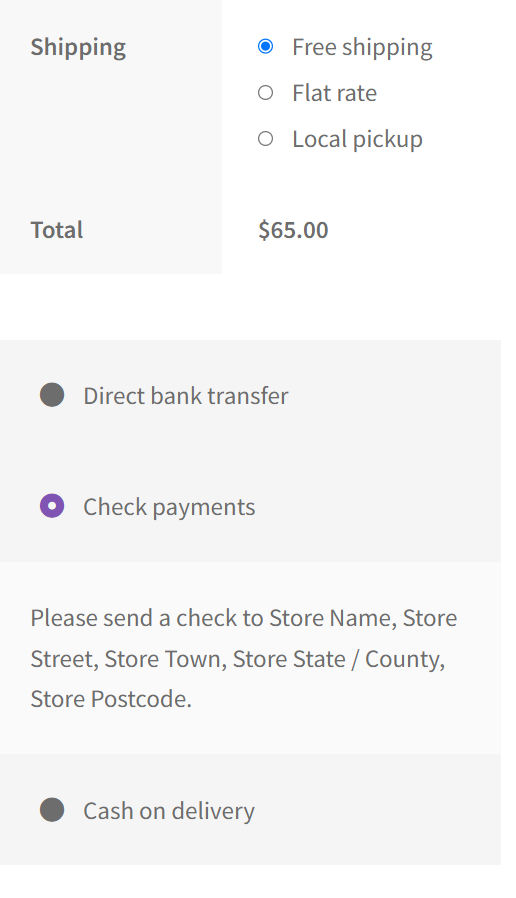Image resolution: width=516 pixels, height=898 pixels.
Task: Click the 'Store Street, Store Town' line
Action: pos(238,659)
